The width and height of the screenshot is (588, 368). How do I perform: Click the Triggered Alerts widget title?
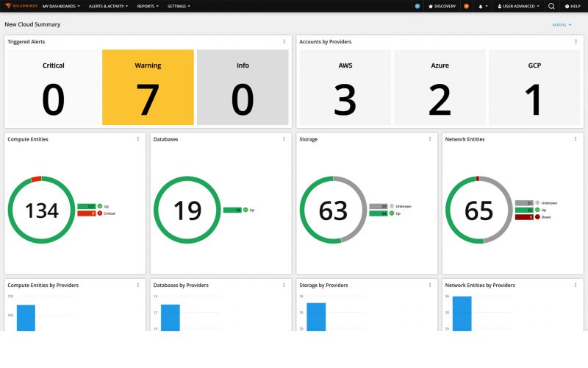click(x=26, y=42)
